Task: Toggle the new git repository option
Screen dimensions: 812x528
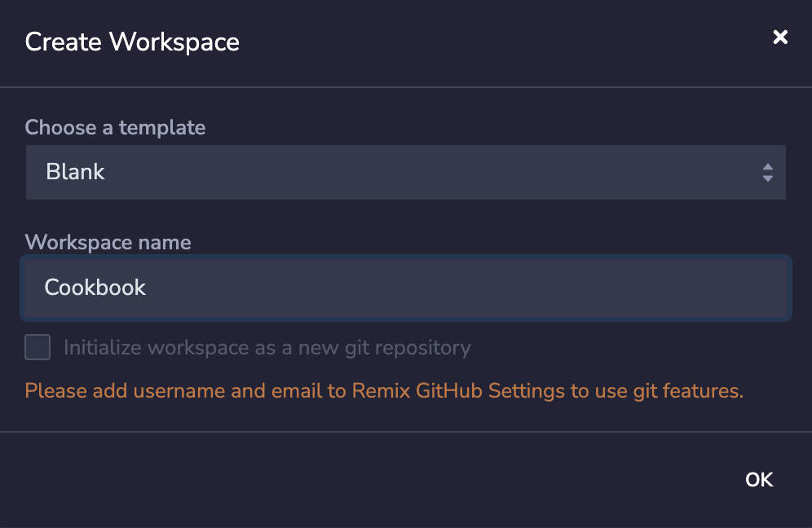Action: (38, 348)
